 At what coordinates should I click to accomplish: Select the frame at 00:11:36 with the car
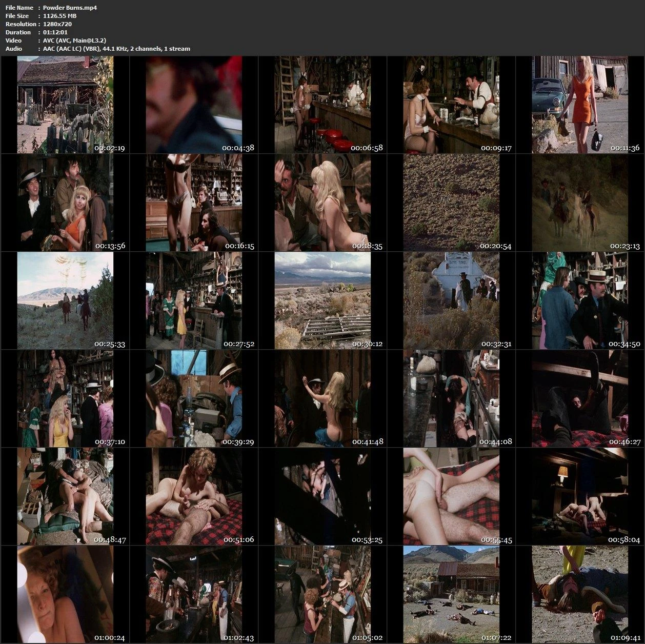(580, 105)
